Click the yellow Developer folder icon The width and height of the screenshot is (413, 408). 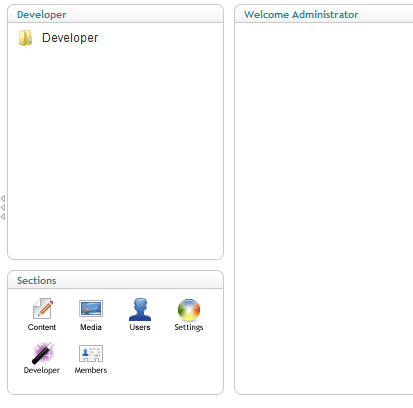tap(25, 38)
